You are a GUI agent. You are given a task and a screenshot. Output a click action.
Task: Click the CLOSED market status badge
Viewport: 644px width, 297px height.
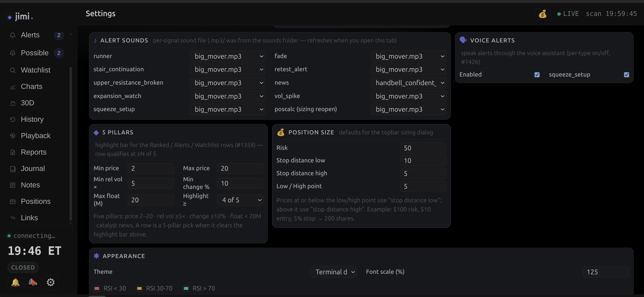(23, 267)
